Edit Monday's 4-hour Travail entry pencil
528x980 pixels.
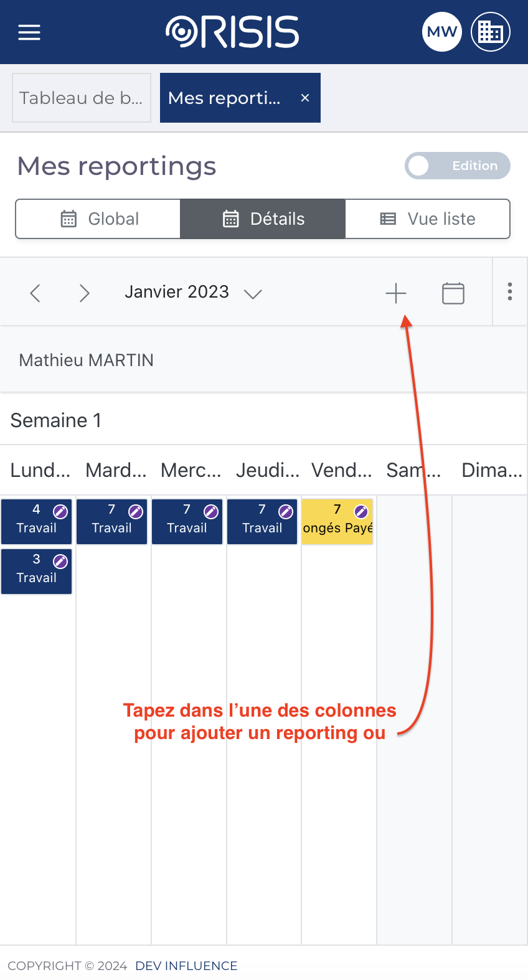60,512
